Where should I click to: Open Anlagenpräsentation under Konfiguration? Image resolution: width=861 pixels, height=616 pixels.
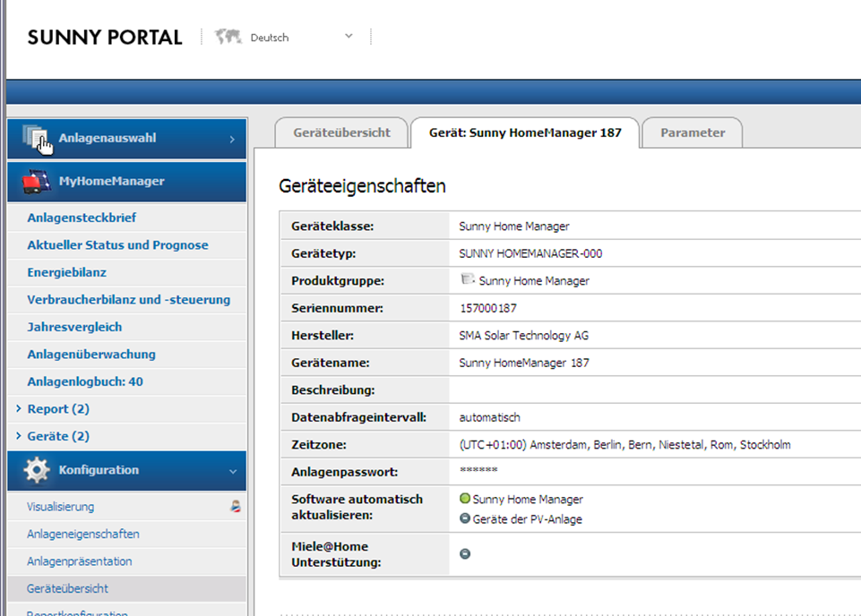coord(80,561)
